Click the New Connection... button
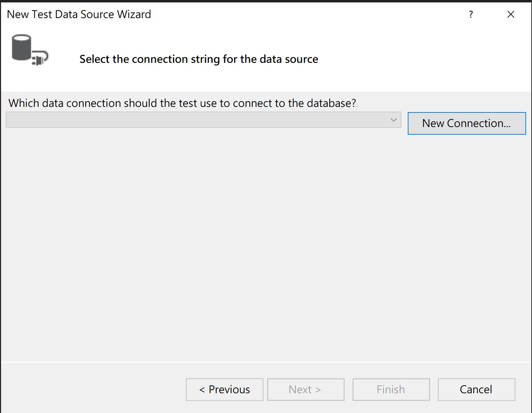 (467, 123)
